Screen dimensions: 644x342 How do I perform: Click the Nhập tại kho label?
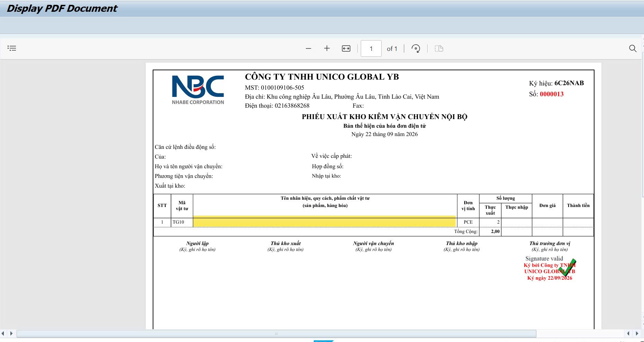click(327, 176)
